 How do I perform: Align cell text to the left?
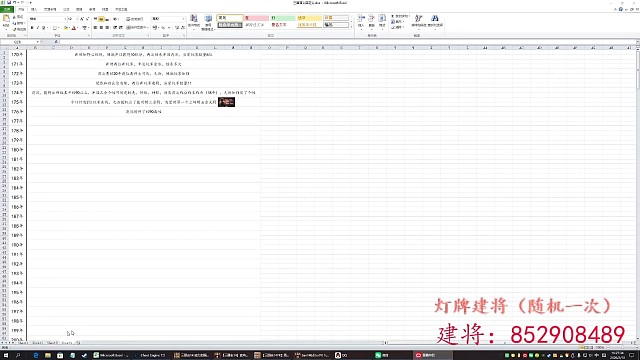pos(96,28)
